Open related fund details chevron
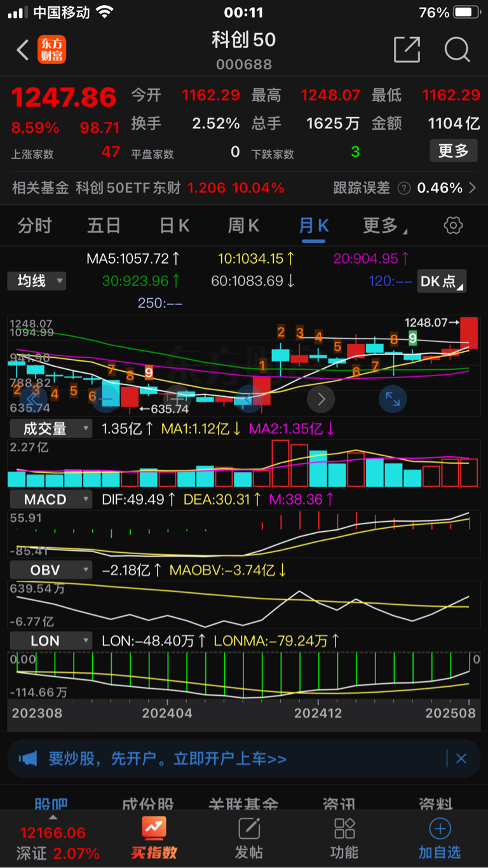This screenshot has height=868, width=488. point(472,188)
